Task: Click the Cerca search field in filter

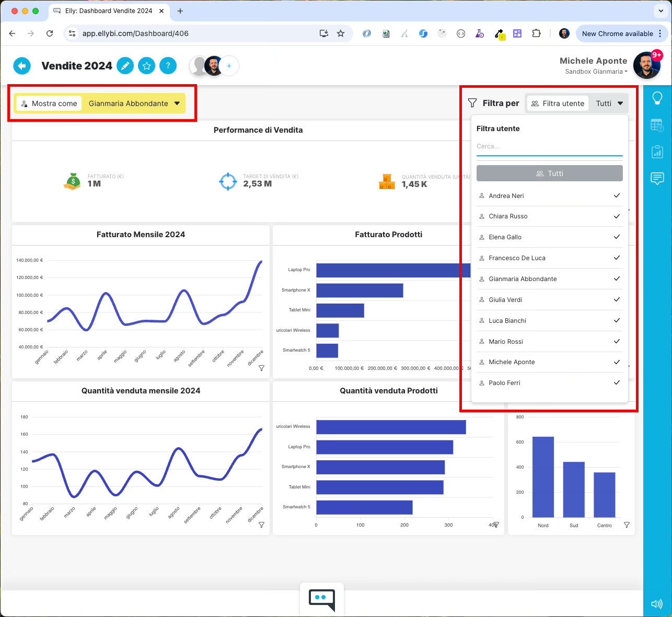Action: click(x=549, y=146)
